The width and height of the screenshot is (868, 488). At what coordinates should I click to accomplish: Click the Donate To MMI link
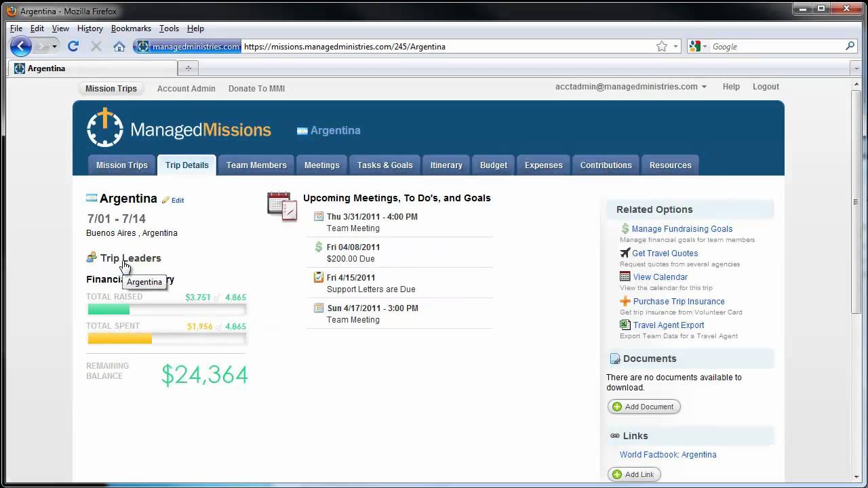tap(256, 88)
